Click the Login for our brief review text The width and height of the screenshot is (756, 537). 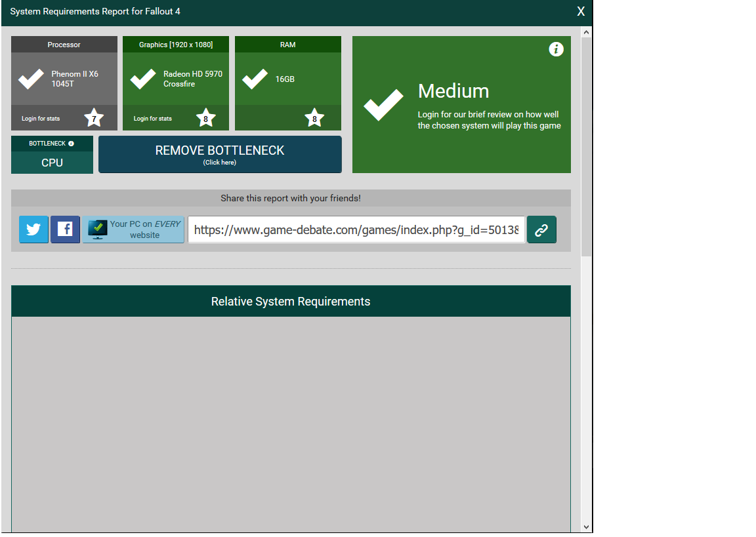(490, 120)
